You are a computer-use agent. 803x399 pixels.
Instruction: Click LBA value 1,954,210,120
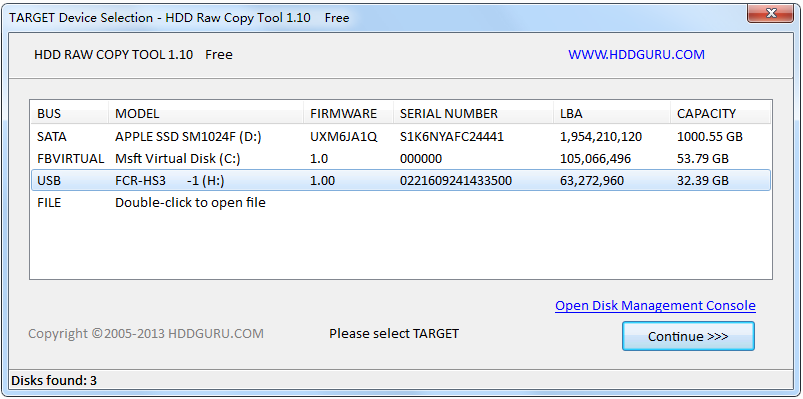pyautogui.click(x=601, y=137)
